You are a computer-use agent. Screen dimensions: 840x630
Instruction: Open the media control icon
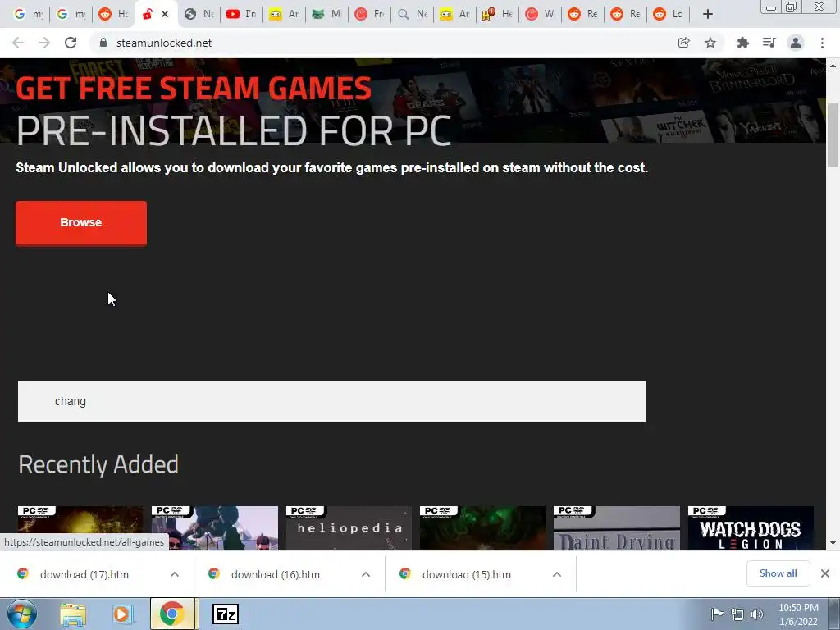coord(769,43)
